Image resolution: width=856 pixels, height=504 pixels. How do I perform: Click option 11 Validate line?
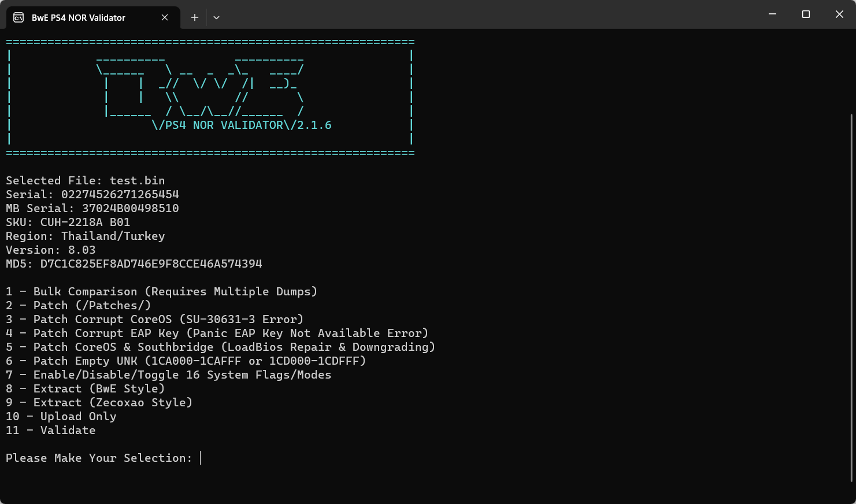click(51, 431)
